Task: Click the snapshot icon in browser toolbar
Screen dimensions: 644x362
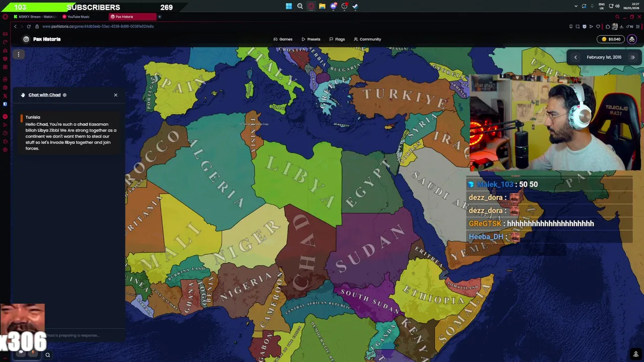Action: click(578, 27)
